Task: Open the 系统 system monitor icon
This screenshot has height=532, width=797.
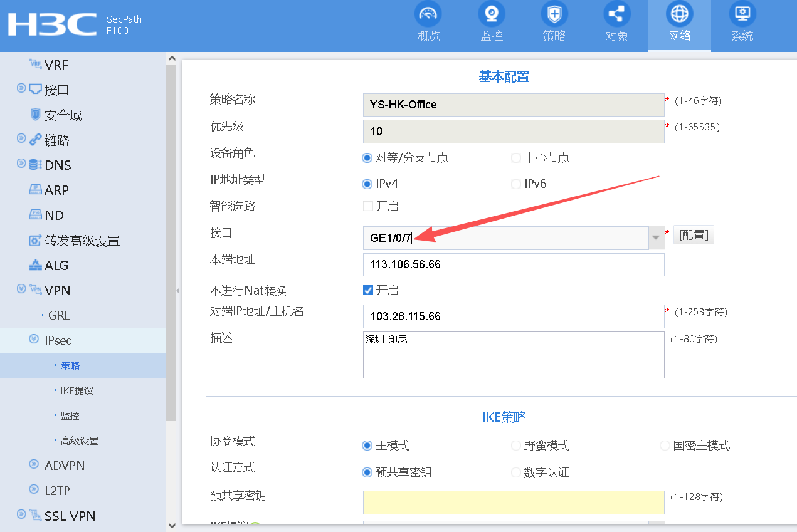Action: (742, 14)
